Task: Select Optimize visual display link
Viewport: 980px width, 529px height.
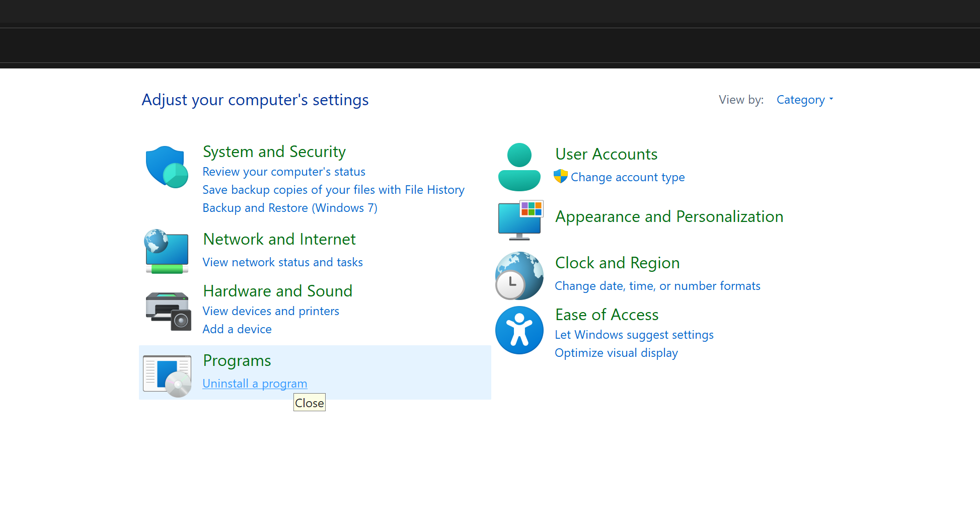Action: (x=616, y=353)
